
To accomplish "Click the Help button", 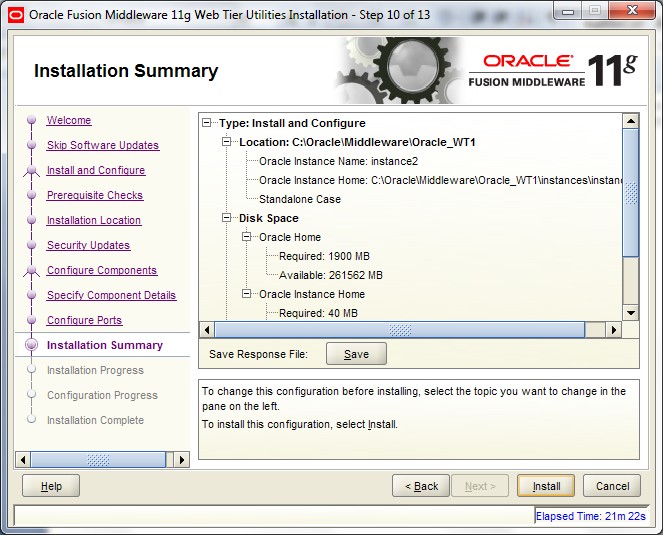I will (51, 486).
